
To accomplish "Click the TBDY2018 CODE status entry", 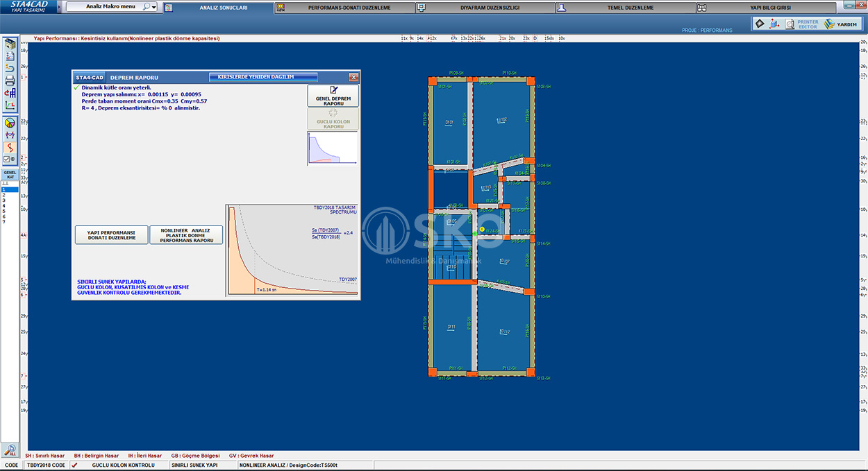I will [46, 465].
